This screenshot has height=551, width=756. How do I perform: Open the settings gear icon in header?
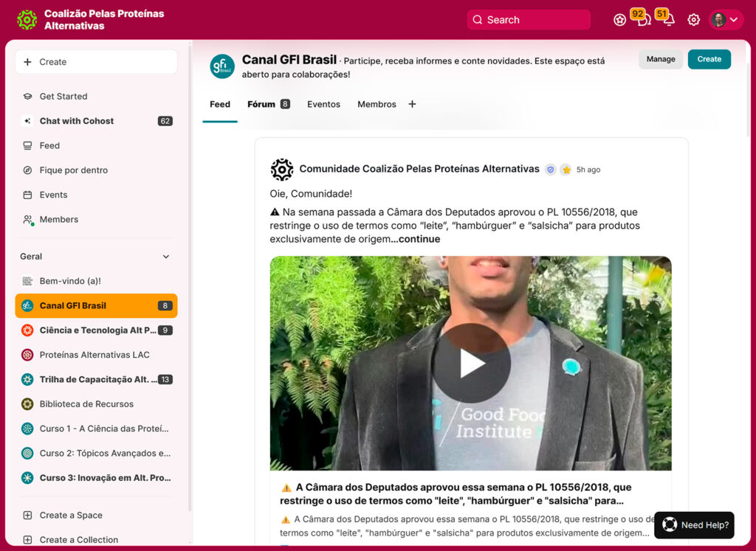click(x=693, y=20)
